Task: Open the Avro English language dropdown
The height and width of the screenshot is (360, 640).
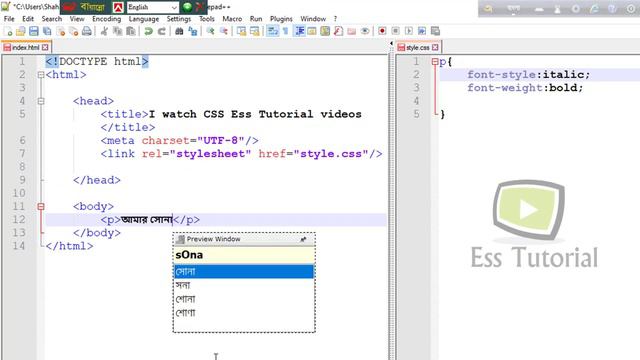Action: pos(153,7)
